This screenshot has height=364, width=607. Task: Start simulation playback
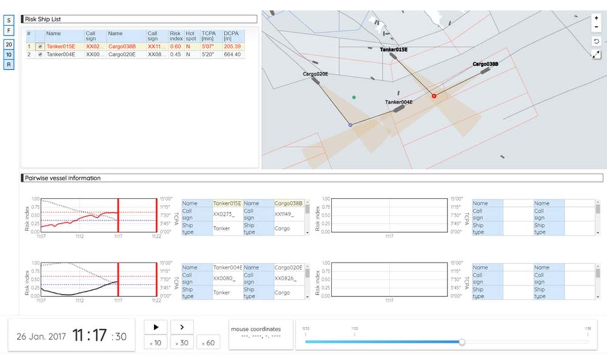(x=155, y=327)
